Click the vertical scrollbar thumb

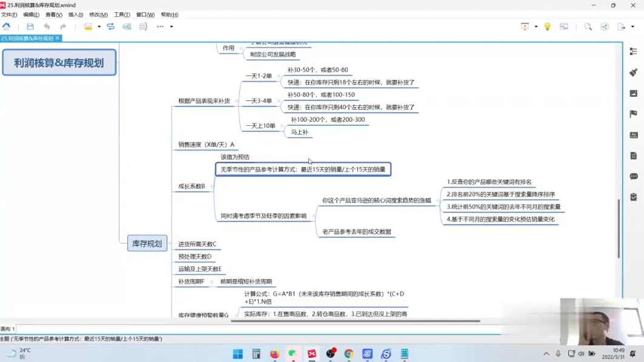coord(619,229)
